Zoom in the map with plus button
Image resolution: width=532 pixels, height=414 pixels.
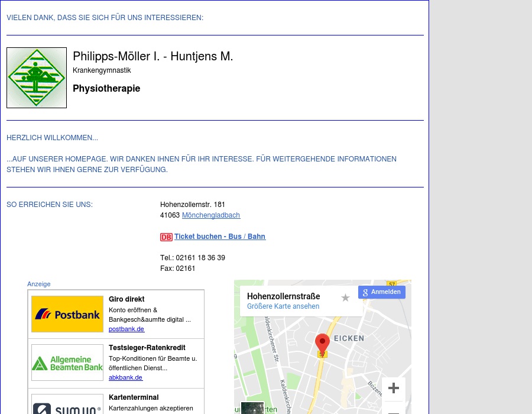393,389
